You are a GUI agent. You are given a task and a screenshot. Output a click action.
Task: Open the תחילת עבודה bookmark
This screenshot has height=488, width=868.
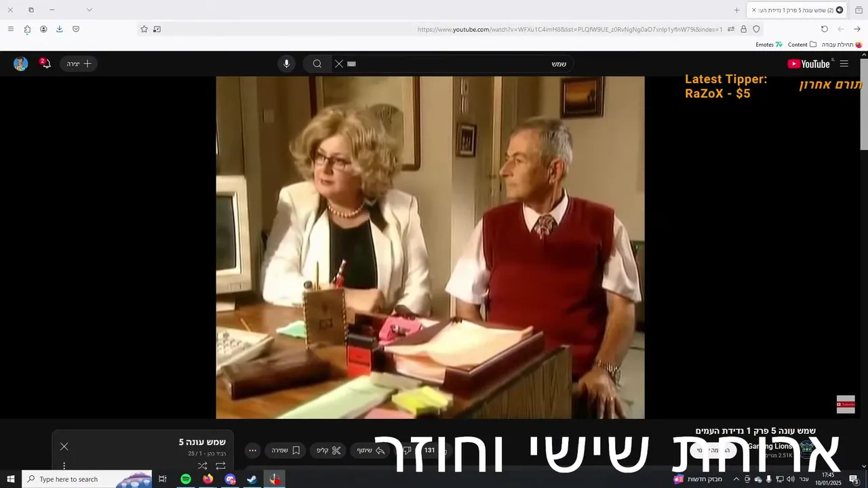click(x=841, y=45)
